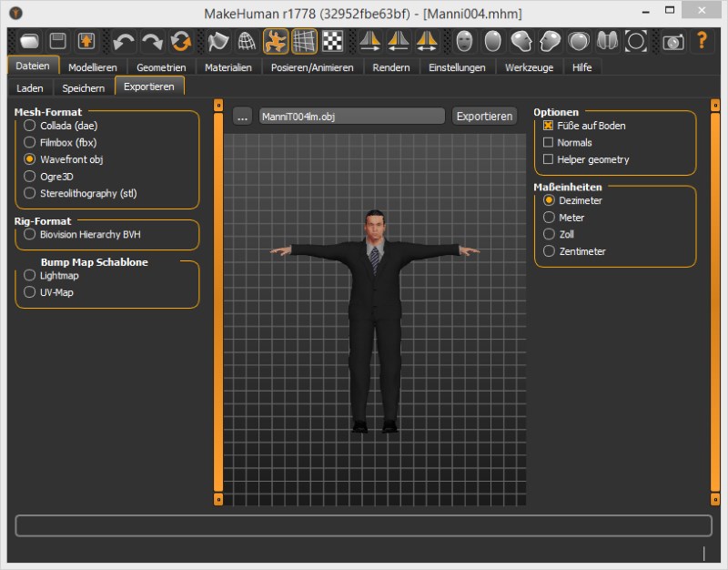This screenshot has width=728, height=570.
Task: Click the MakeHuman title bar app icon
Action: (x=15, y=13)
